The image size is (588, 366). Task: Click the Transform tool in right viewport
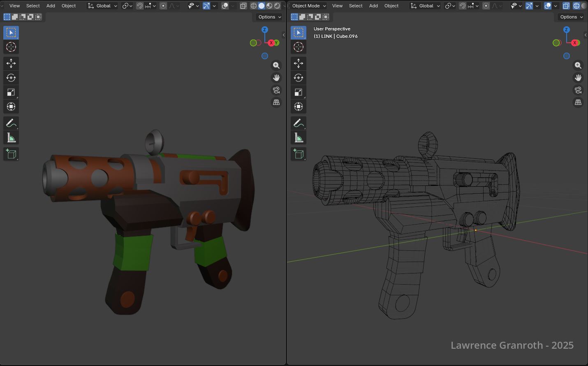[299, 107]
